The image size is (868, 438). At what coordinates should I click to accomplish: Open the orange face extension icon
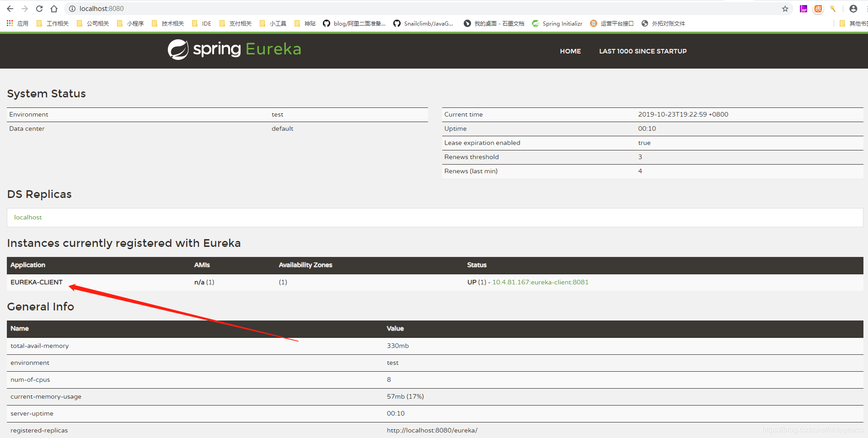[x=818, y=9]
